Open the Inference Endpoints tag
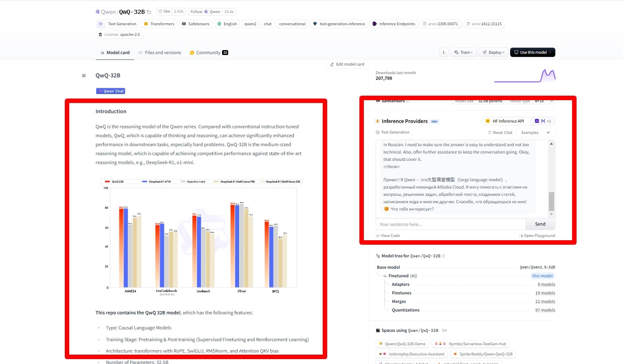 click(394, 24)
